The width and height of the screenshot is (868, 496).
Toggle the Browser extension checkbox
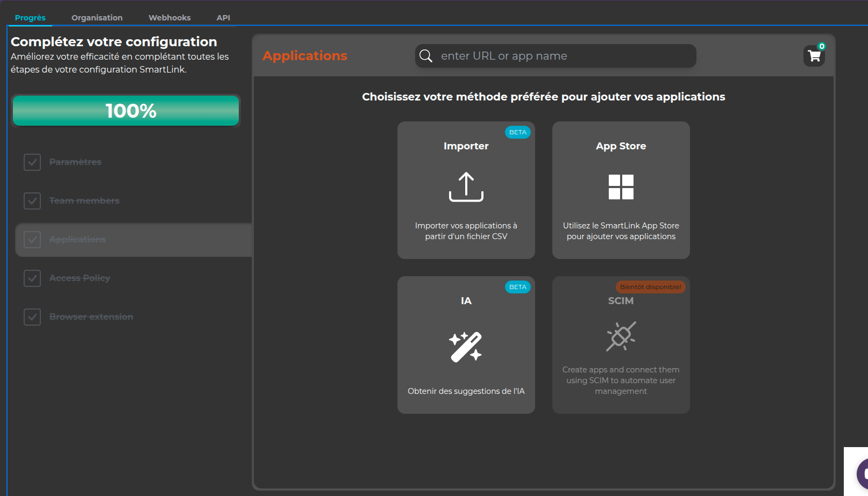point(32,317)
